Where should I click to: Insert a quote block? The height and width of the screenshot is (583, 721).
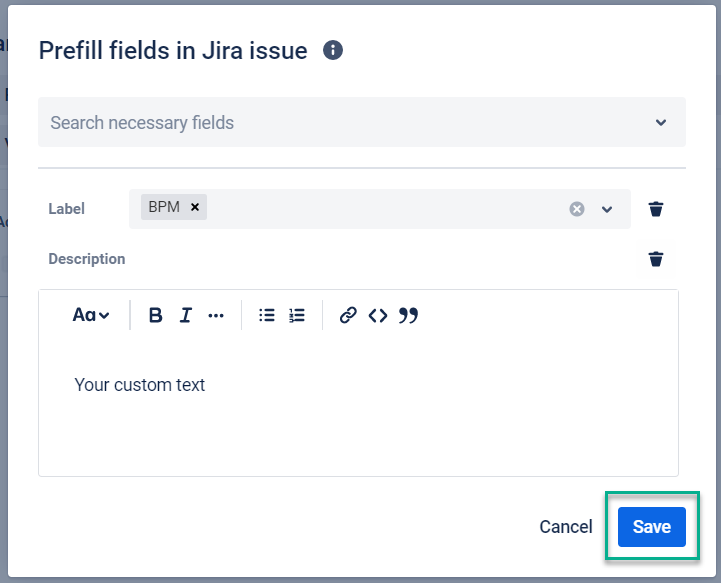pyautogui.click(x=408, y=316)
